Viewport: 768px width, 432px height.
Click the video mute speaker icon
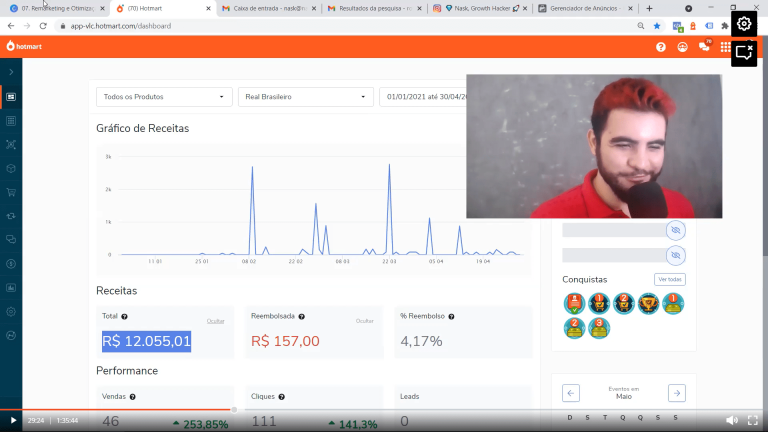pos(732,421)
